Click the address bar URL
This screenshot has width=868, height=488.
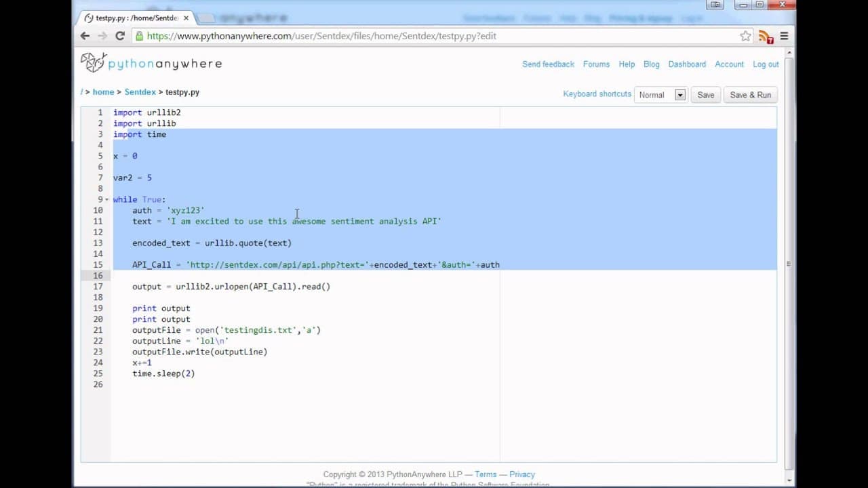click(321, 36)
